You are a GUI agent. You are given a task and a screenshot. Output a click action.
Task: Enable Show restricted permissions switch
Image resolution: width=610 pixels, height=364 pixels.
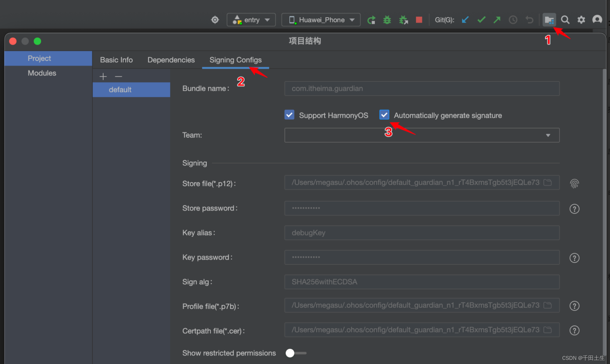pos(296,353)
